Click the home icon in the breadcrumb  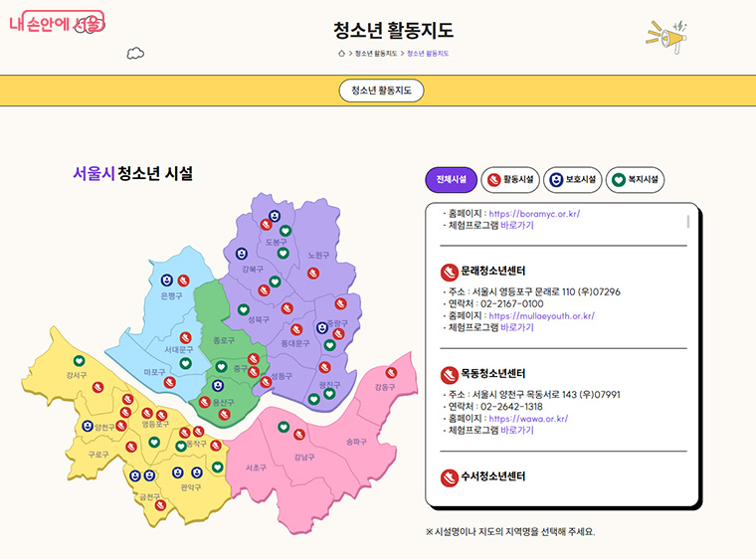click(x=342, y=53)
